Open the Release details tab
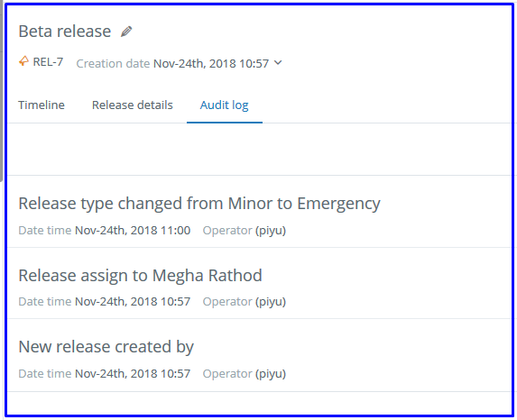517x420 pixels. (x=133, y=105)
